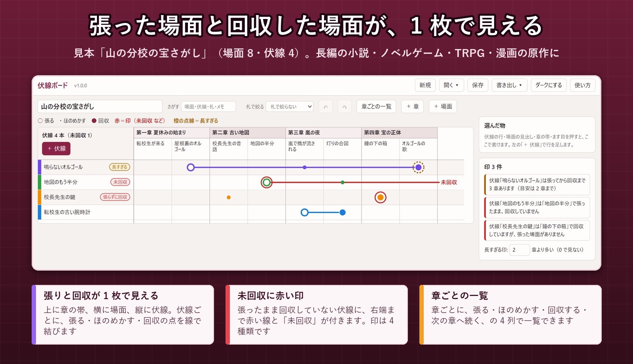The image size is (633, 364).
Task: Expand the 札で絞らない filter combo box
Action: coord(290,106)
